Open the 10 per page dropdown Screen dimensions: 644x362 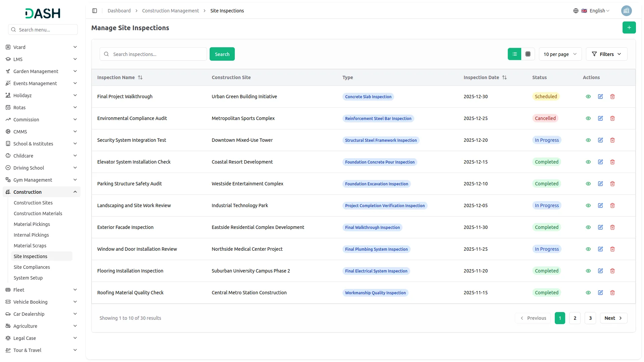point(560,54)
